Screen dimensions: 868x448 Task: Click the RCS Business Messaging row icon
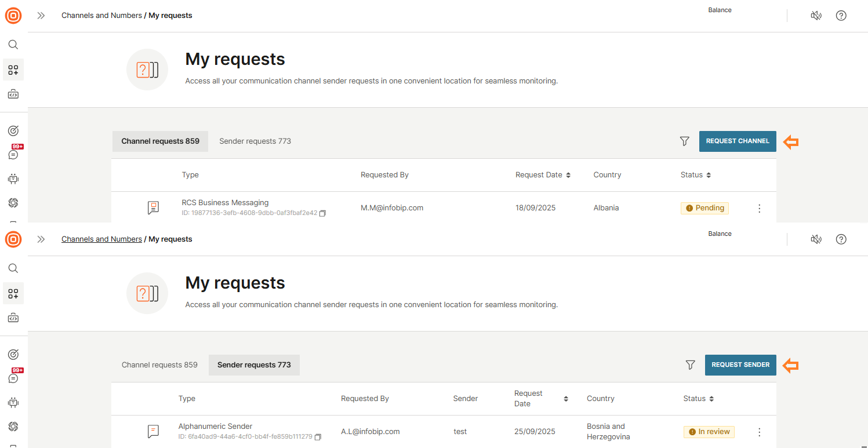point(153,208)
